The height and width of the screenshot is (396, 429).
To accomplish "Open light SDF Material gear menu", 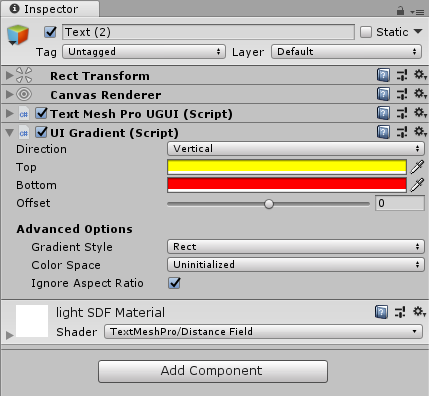I will point(419,312).
